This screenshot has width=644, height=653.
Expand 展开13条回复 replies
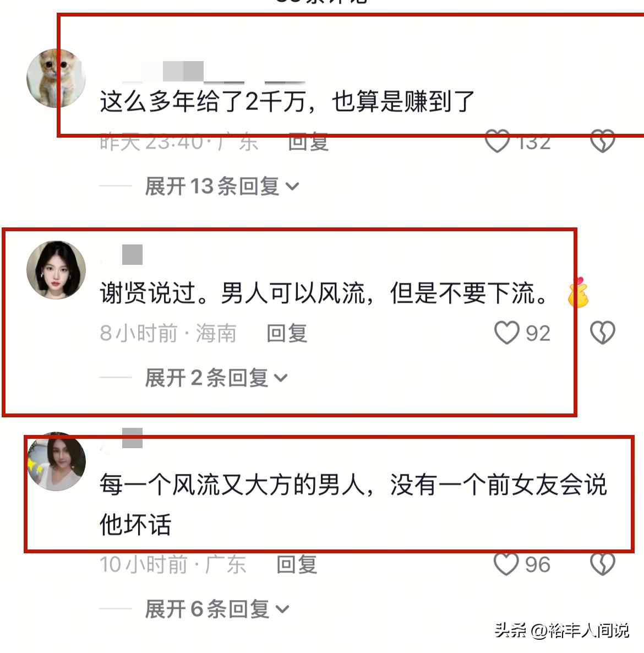point(222,186)
